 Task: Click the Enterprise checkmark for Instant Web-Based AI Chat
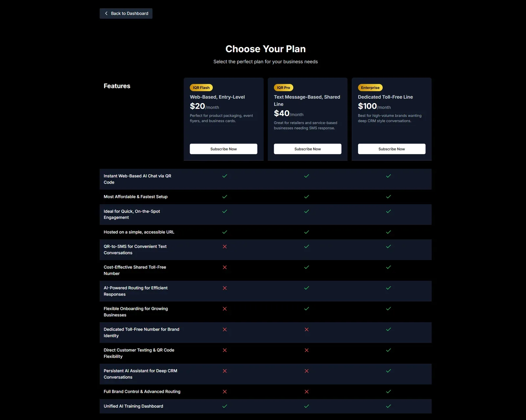388,176
